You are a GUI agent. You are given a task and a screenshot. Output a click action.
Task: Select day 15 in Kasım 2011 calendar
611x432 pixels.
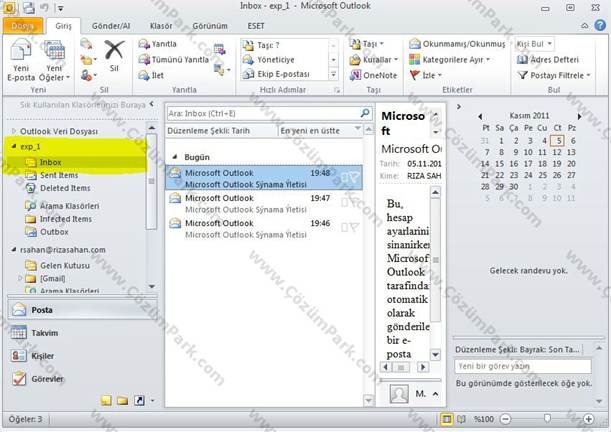500,164
